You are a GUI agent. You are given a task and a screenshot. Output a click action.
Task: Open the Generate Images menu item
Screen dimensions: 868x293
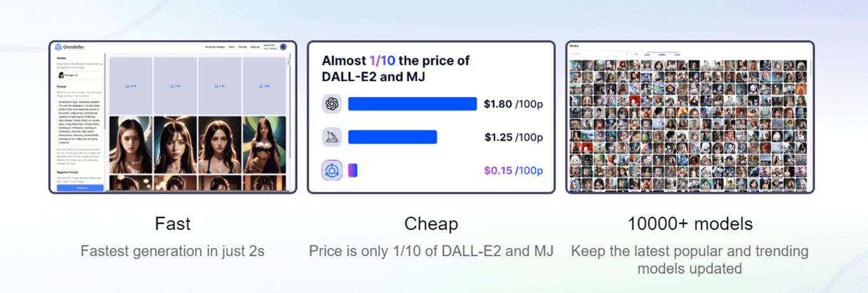(x=215, y=47)
